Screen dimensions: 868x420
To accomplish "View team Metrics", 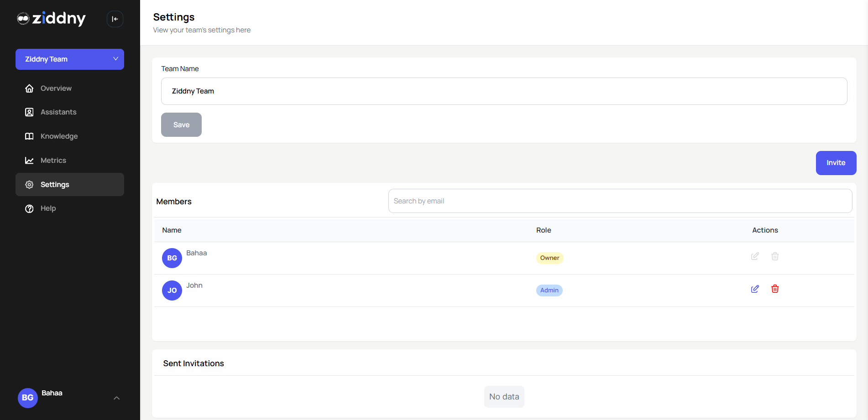I will click(53, 160).
